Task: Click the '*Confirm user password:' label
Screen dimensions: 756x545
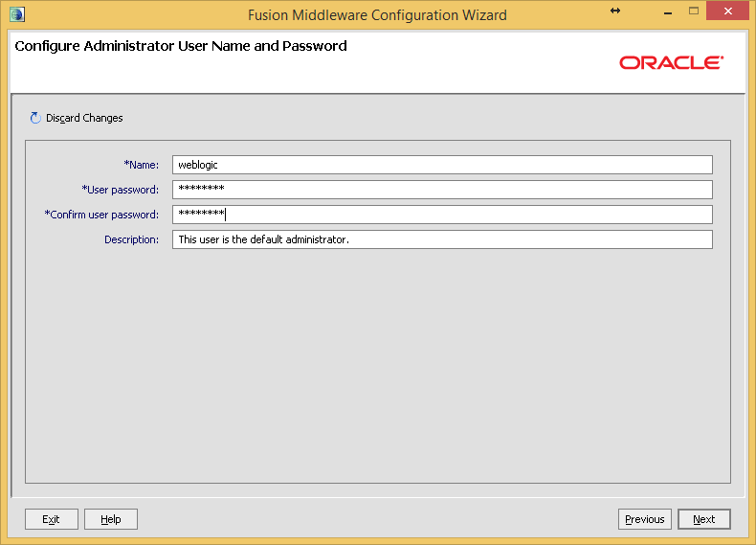Action: coord(101,215)
